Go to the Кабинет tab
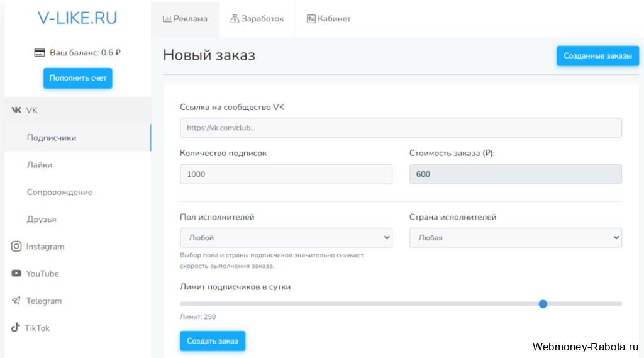Image resolution: width=644 pixels, height=358 pixels. (x=329, y=19)
